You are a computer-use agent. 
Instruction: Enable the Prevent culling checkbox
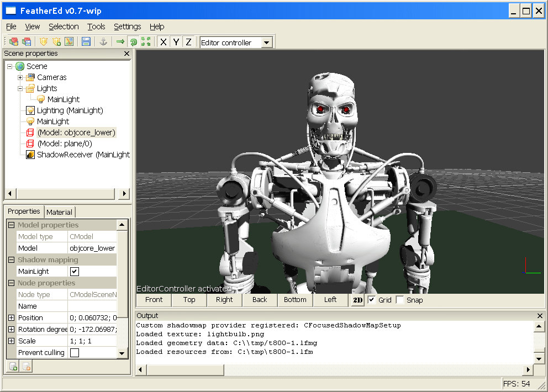click(x=74, y=353)
